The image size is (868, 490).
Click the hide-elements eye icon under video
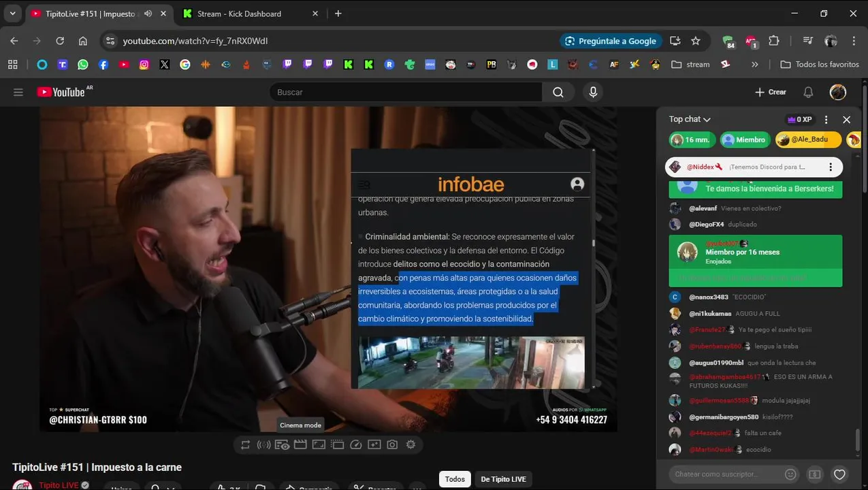click(x=282, y=444)
